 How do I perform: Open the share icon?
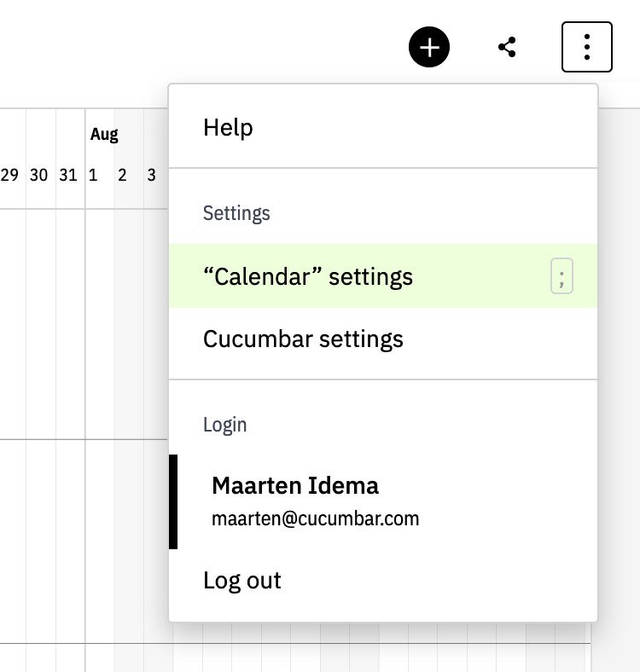click(x=507, y=47)
